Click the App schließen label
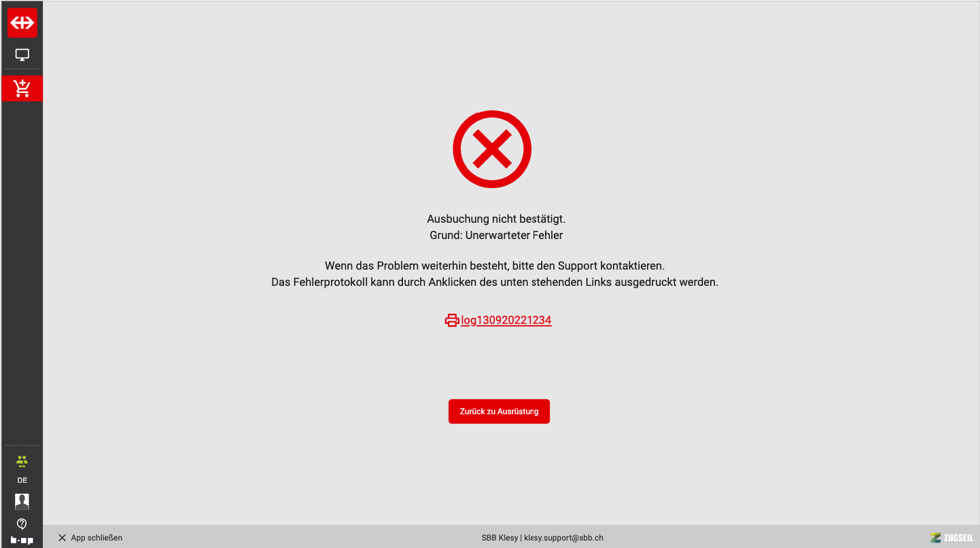Screen dimensions: 980x548 (97, 538)
